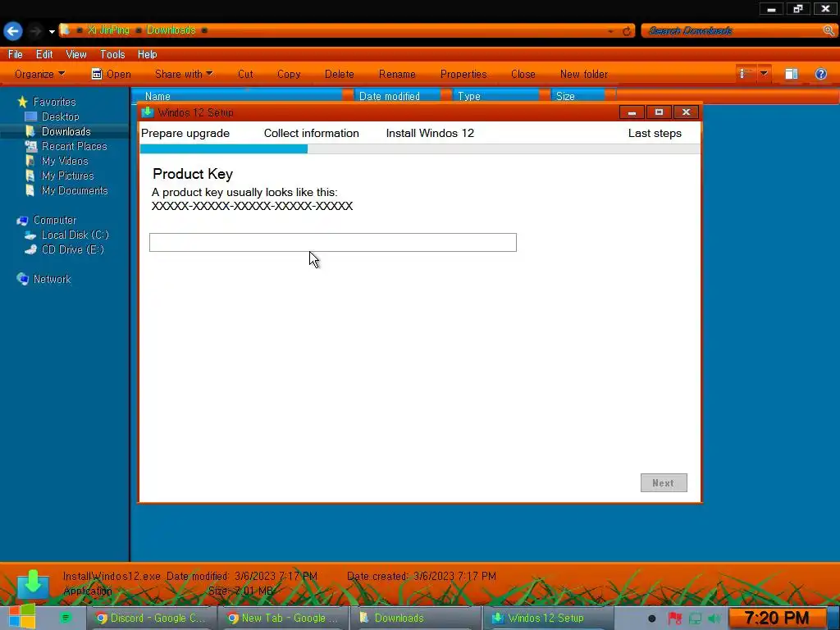Viewport: 840px width, 630px height.
Task: Click Delete in the toolbar
Action: [x=339, y=74]
